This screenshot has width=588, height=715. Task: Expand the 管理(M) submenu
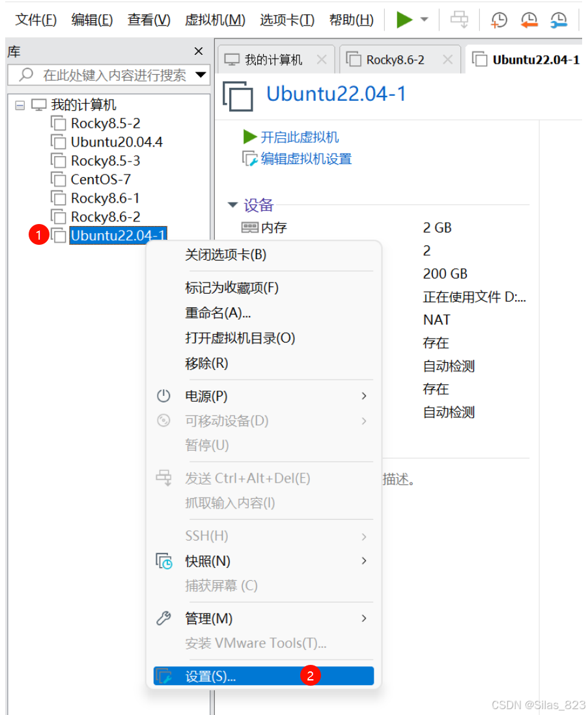[264, 619]
